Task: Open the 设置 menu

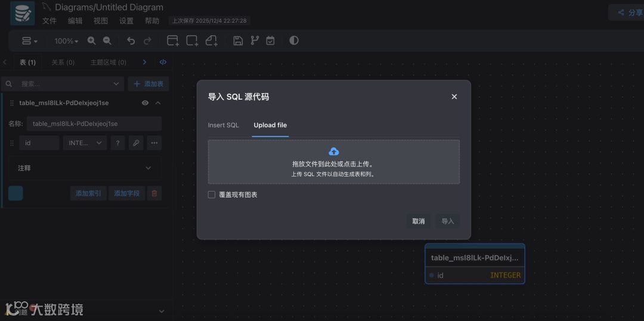Action: (x=126, y=20)
